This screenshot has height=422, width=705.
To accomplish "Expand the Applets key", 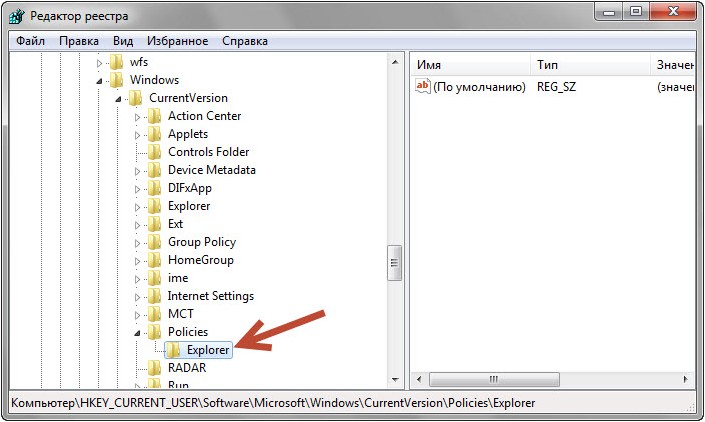I will pyautogui.click(x=137, y=135).
